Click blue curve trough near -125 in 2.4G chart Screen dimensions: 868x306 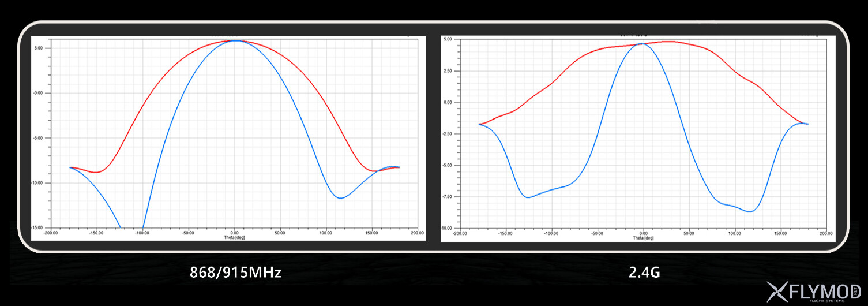[x=528, y=197]
